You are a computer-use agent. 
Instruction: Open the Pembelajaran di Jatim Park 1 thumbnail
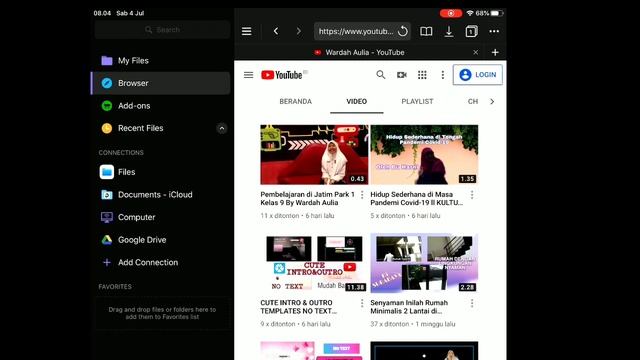point(314,155)
